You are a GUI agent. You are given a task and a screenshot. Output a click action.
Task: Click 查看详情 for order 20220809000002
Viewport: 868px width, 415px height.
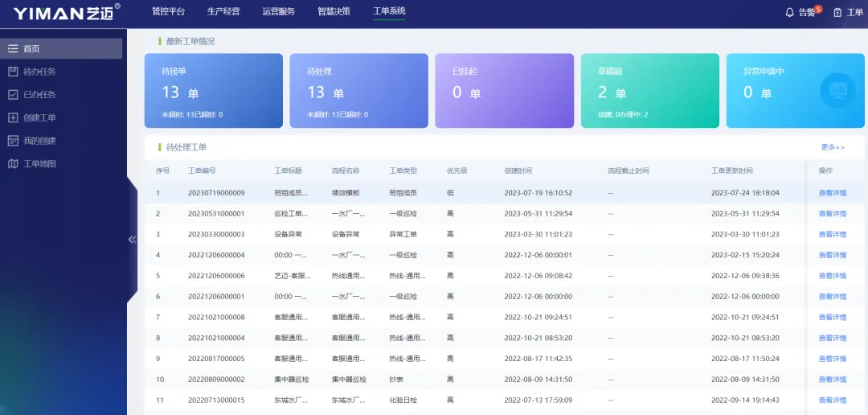point(832,380)
